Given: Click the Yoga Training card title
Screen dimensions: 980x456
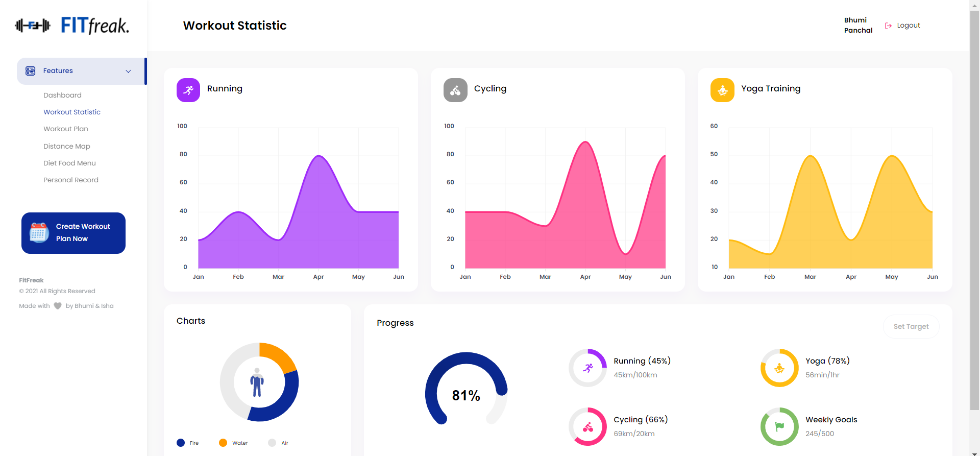Looking at the screenshot, I should [x=771, y=88].
